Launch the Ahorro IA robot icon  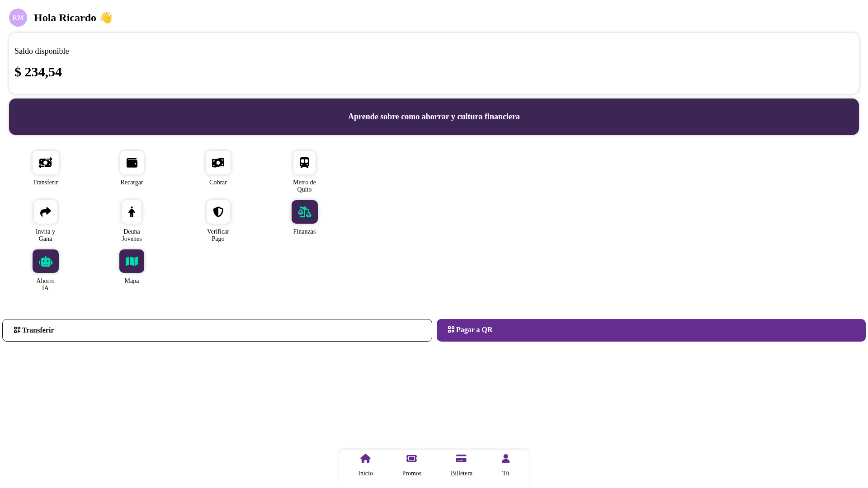(45, 261)
